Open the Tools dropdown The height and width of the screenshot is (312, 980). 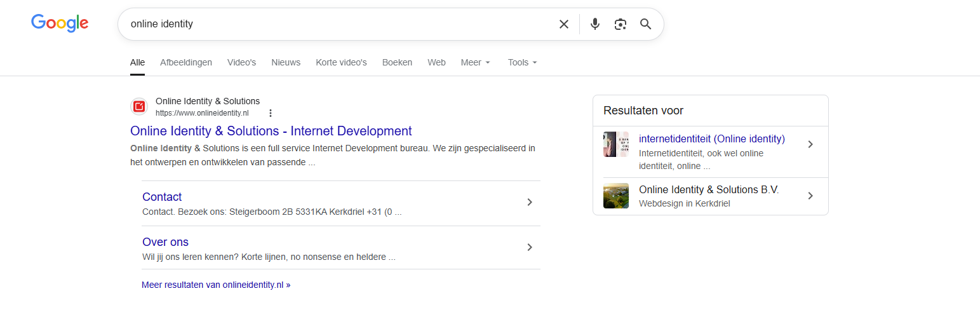pos(522,62)
